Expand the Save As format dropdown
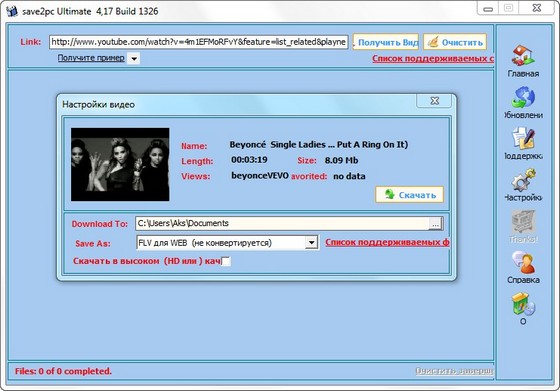The width and height of the screenshot is (560, 391). (311, 243)
